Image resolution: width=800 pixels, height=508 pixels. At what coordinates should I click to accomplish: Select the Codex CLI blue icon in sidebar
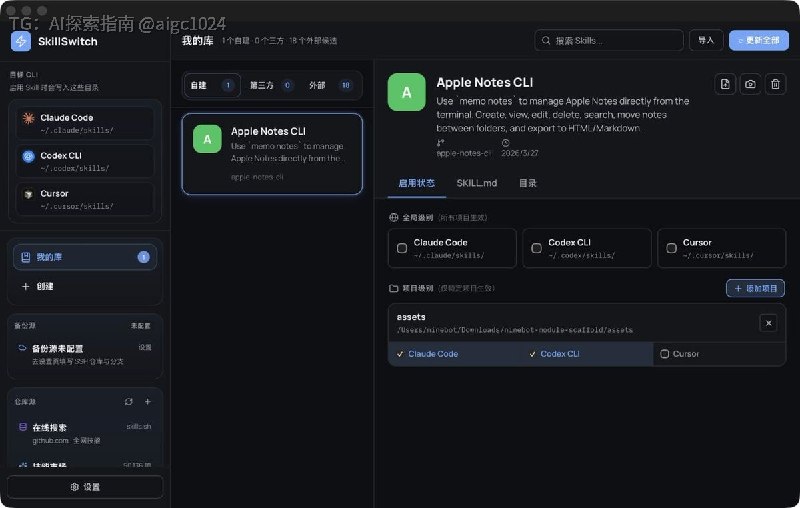[29, 157]
